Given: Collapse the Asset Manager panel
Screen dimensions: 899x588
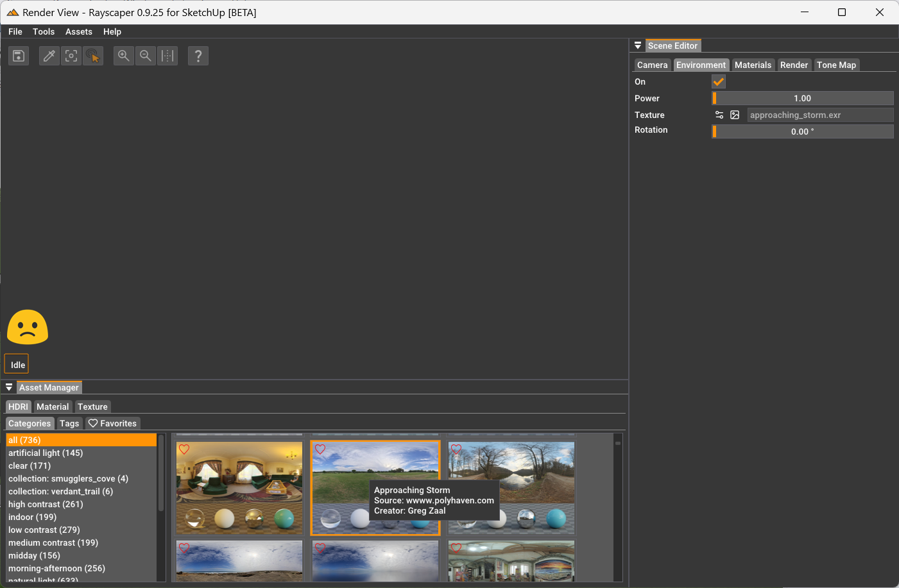Looking at the screenshot, I should coord(9,387).
